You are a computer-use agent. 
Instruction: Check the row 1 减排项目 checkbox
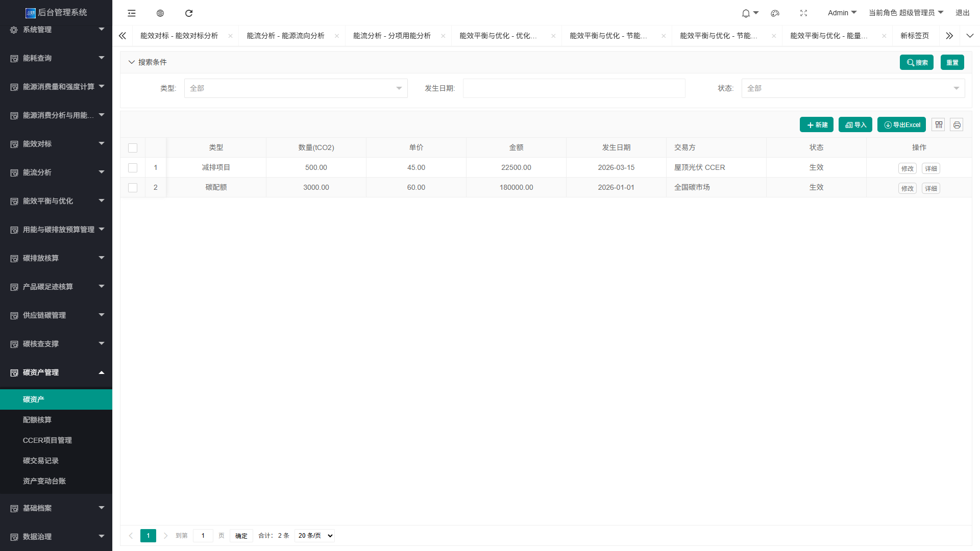coord(133,168)
